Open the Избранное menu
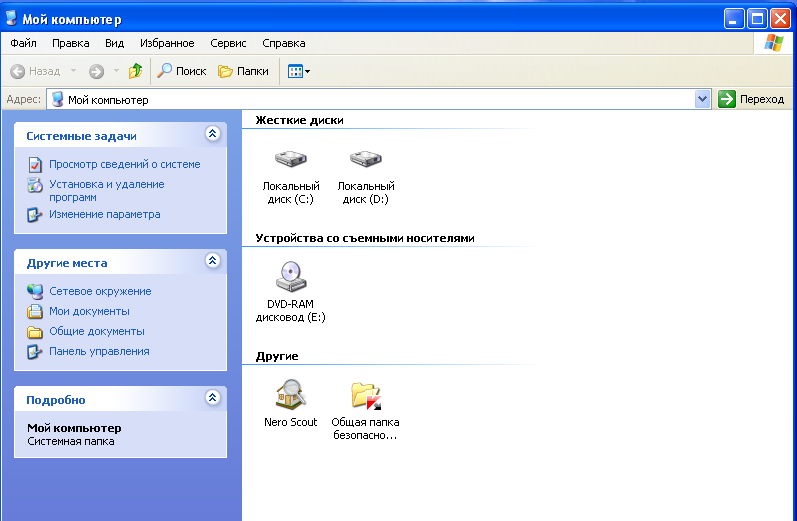The image size is (797, 521). click(167, 43)
